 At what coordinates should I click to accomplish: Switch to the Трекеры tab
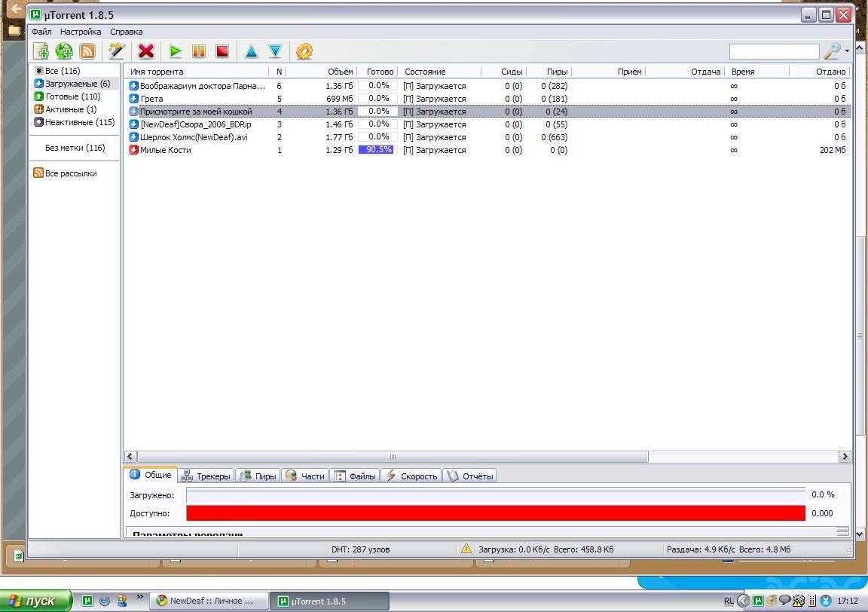[x=206, y=476]
